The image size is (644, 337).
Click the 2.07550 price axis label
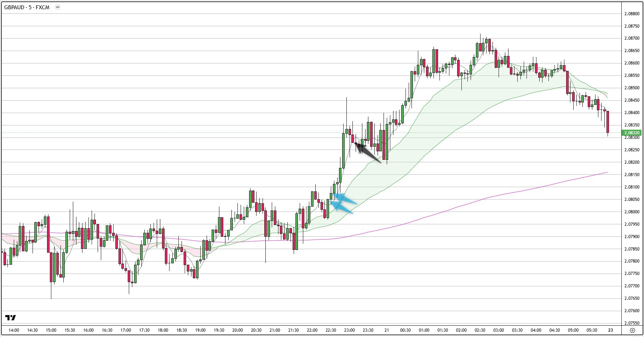coord(632,323)
